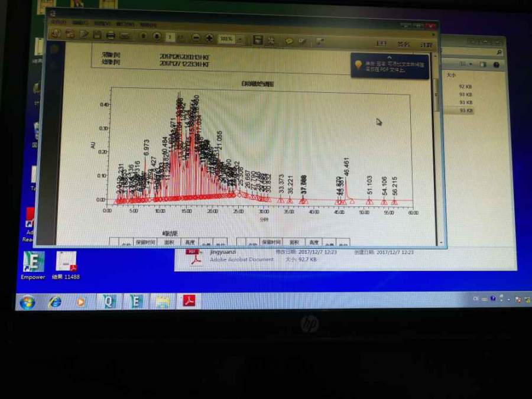Image resolution: width=532 pixels, height=399 pixels.
Task: Zoom in with the plus icon
Action: [x=209, y=38]
